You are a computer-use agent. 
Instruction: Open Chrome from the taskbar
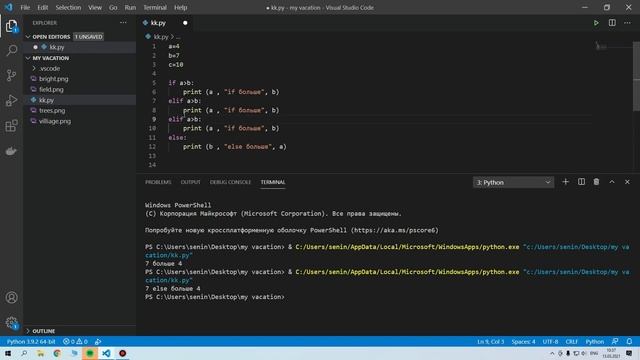coord(57,353)
